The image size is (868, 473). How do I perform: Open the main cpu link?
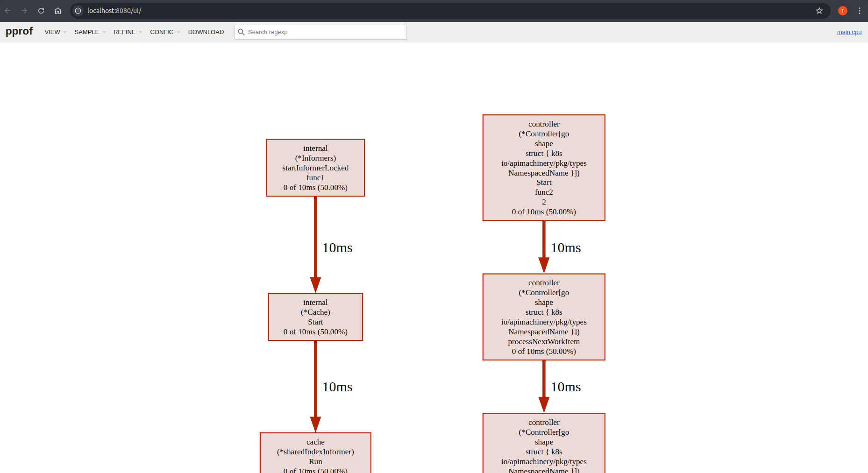[x=849, y=32]
